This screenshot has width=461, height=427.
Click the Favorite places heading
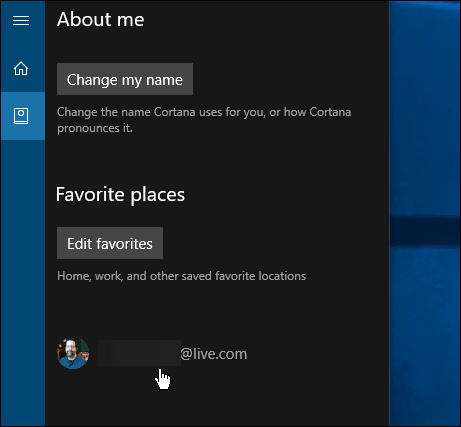click(120, 195)
